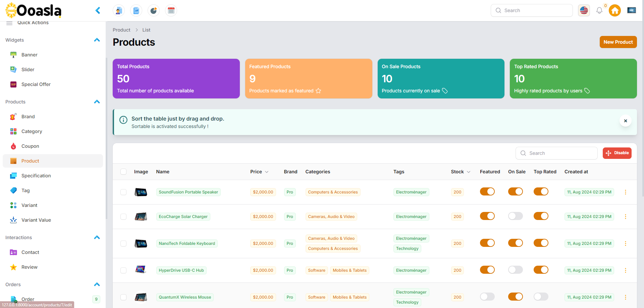Toggle Featured for SoundFusion Portable Speaker
This screenshot has height=308, width=644.
[x=487, y=191]
